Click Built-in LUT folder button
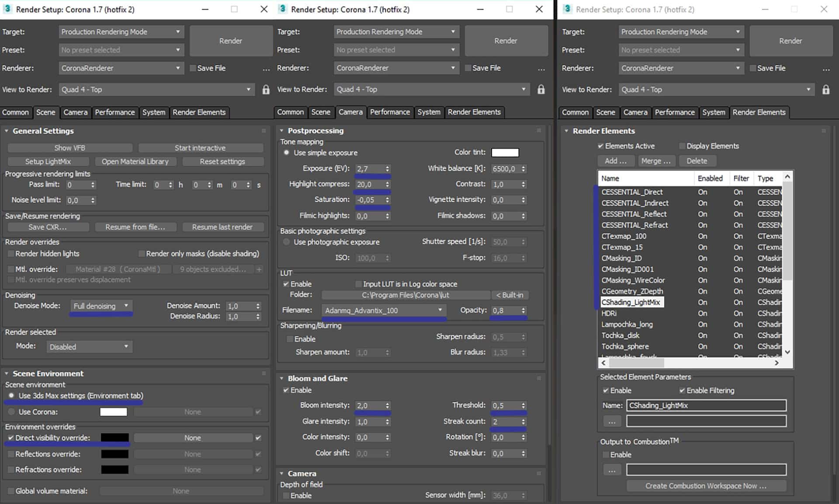Viewport: 839px width, 504px height. coord(510,295)
